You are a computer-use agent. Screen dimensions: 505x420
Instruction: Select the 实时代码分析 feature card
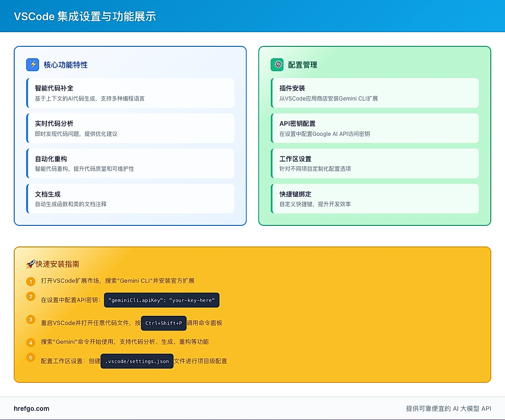(130, 128)
